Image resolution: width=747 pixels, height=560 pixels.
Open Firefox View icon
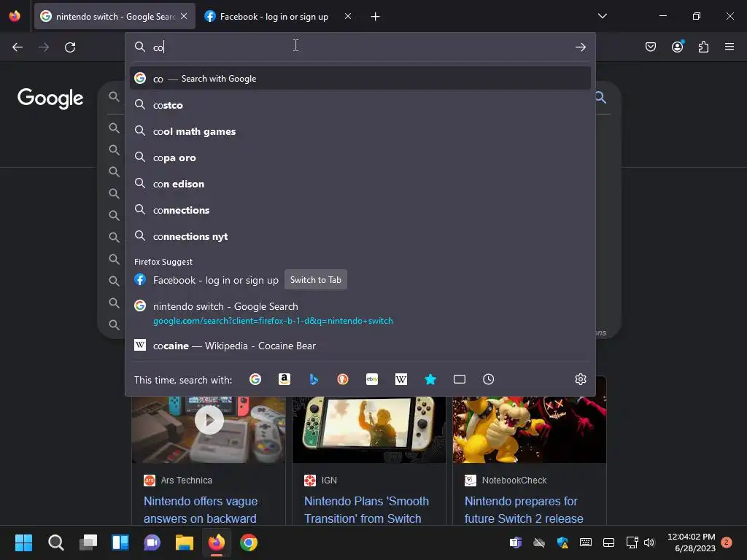[15, 16]
